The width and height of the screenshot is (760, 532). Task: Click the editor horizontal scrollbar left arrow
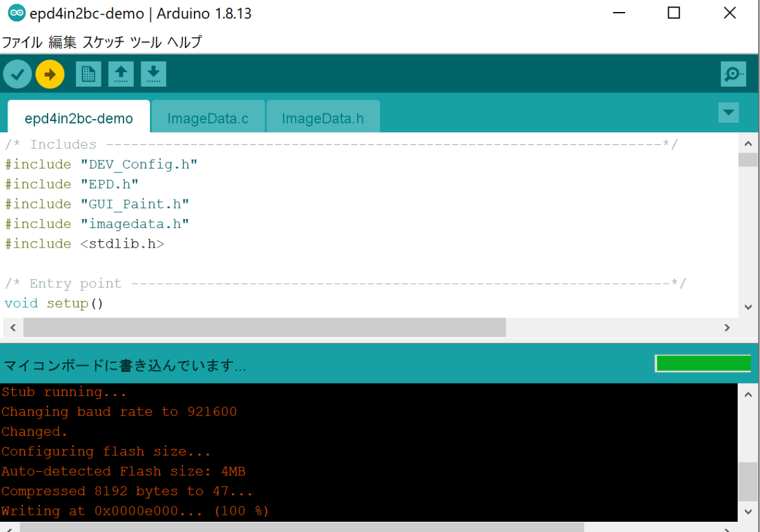click(13, 327)
